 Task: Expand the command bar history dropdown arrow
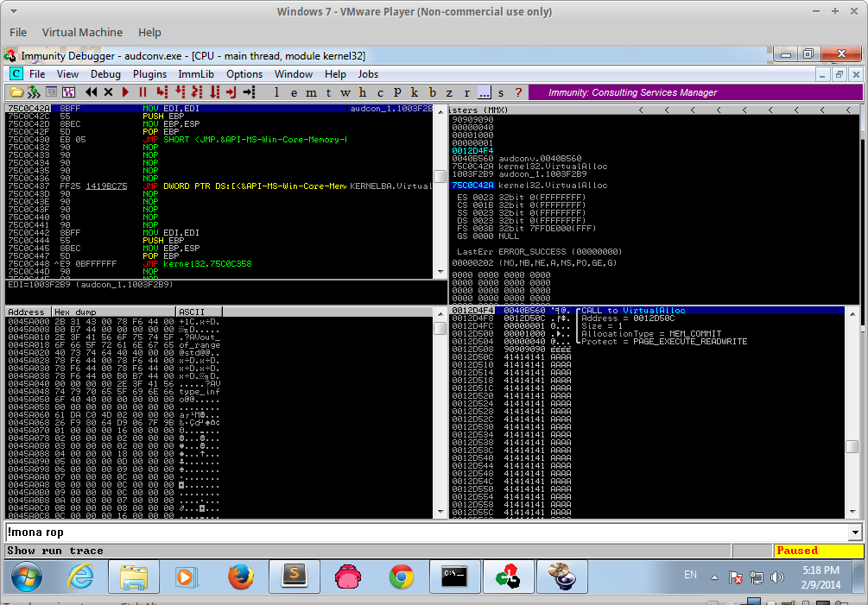pos(855,533)
